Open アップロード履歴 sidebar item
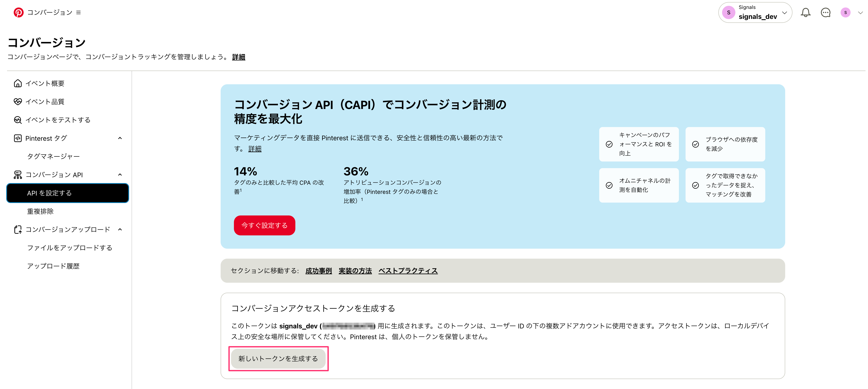 (x=53, y=266)
